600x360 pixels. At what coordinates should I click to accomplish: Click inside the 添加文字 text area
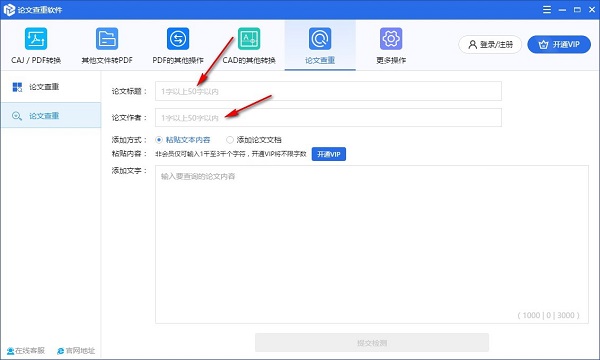tap(372, 244)
